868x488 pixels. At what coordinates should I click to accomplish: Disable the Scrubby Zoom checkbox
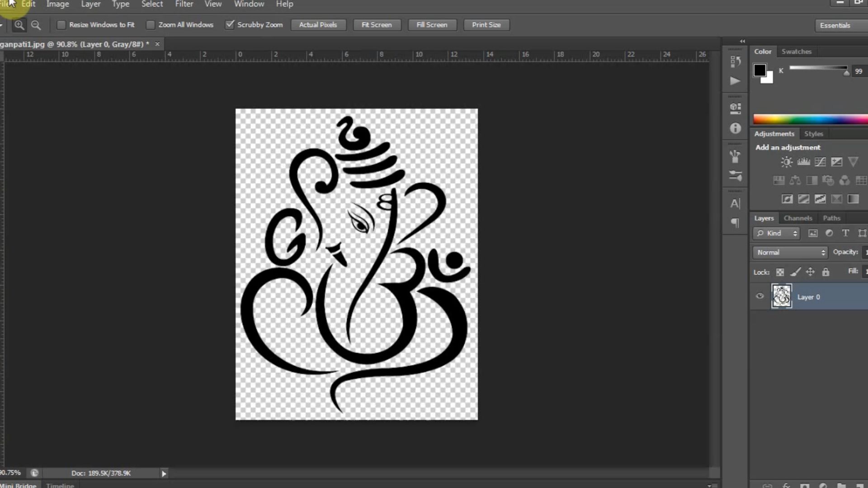(230, 25)
